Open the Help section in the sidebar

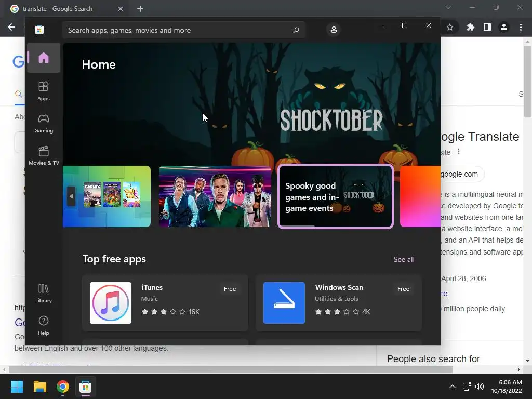pos(44,326)
